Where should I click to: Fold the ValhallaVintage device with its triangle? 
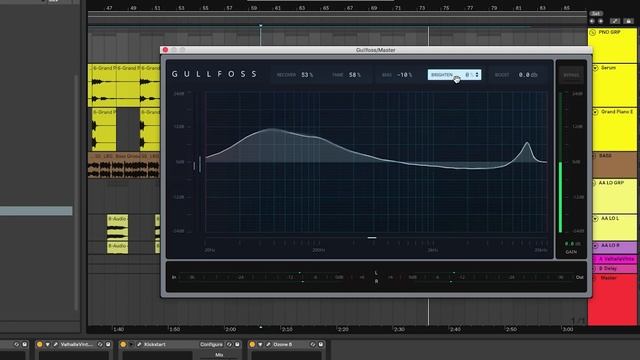click(48, 344)
